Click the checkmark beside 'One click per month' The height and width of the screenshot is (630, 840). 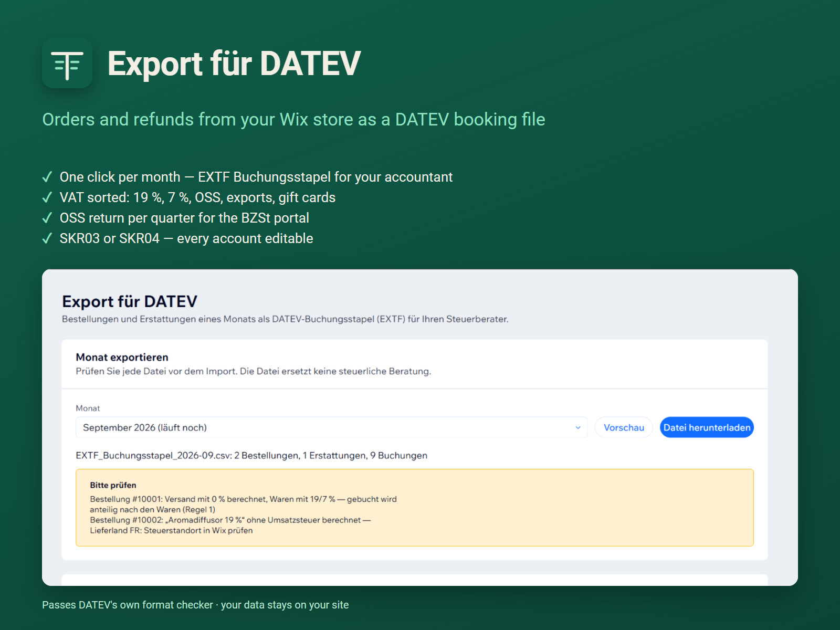tap(47, 177)
